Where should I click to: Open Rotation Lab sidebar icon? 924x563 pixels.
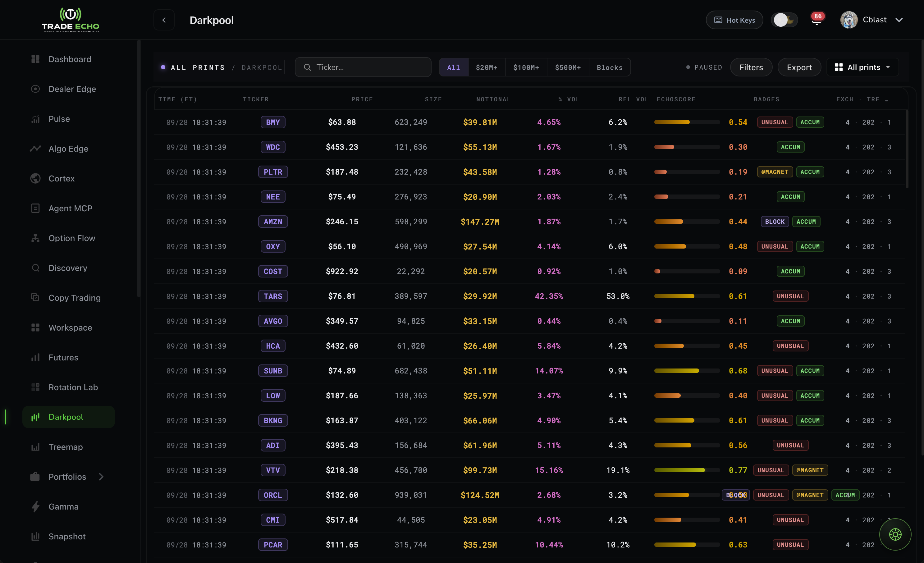[x=35, y=387]
